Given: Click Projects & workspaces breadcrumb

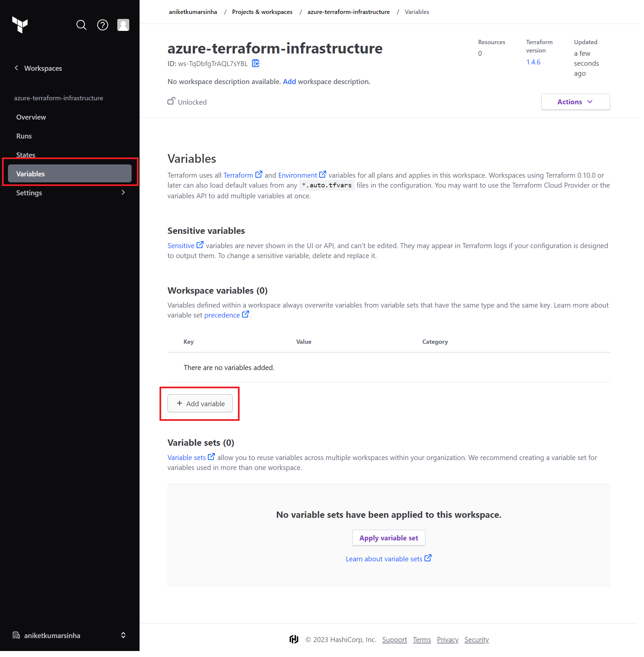Looking at the screenshot, I should (x=263, y=12).
